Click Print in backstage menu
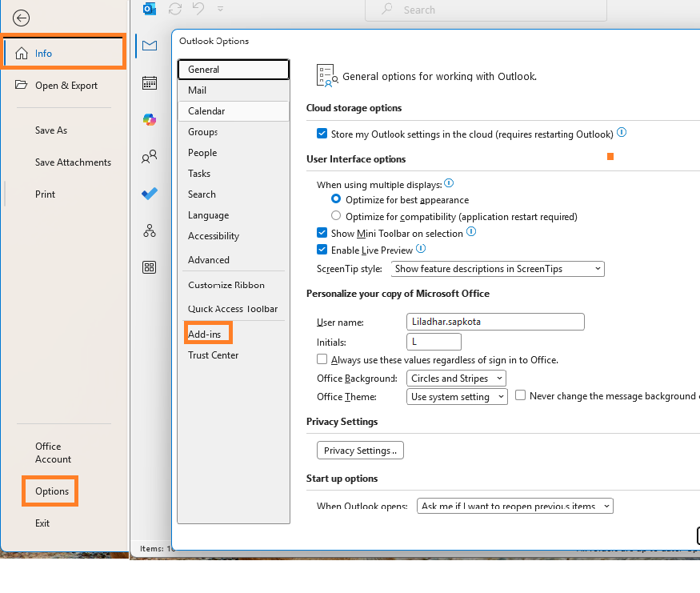The width and height of the screenshot is (700, 593). click(x=45, y=194)
